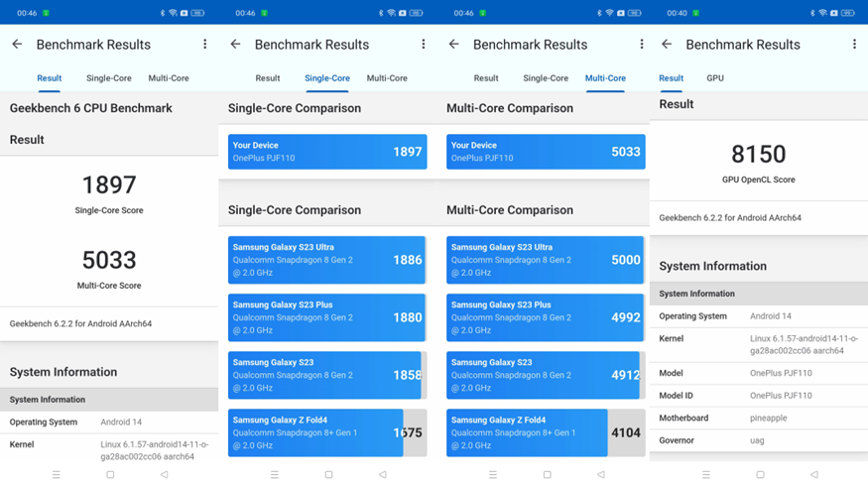
Task: Open overflow menu on CPU Benchmark result screen
Action: (205, 45)
